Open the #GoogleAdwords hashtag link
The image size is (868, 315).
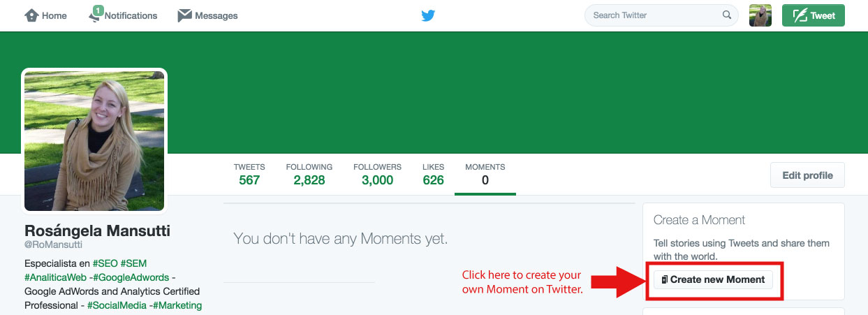coord(133,277)
